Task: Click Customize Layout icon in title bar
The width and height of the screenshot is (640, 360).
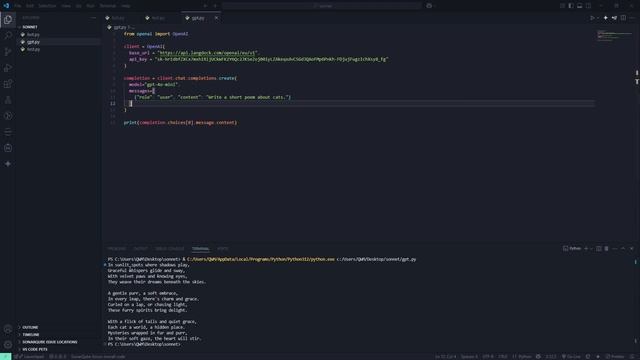Action: click(x=562, y=6)
